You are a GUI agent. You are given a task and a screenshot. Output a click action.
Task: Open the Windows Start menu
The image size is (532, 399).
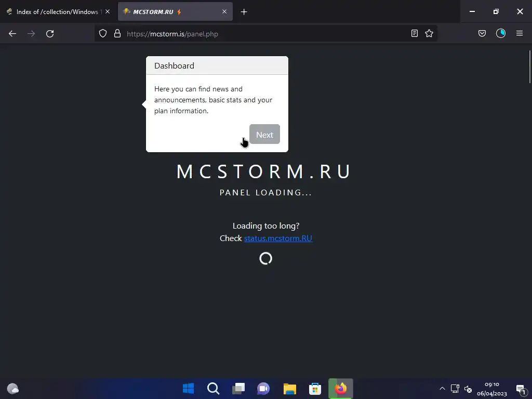pyautogui.click(x=188, y=389)
